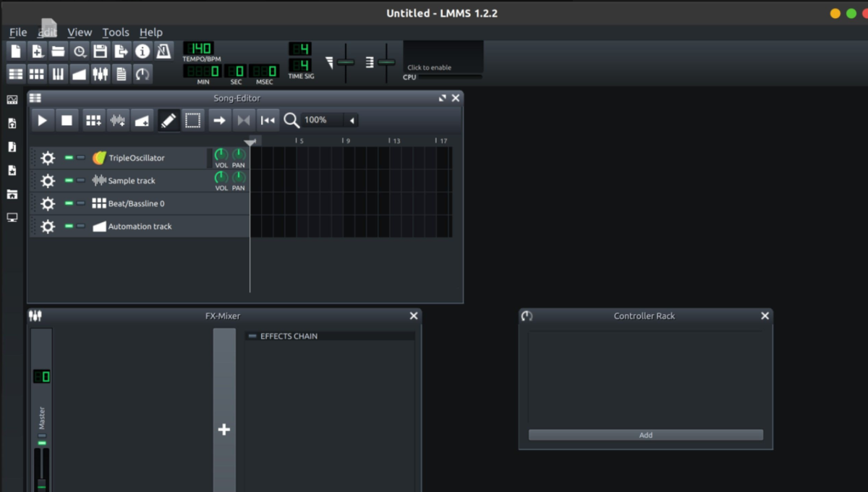Mute the Master channel in FX-Mixer

point(41,442)
